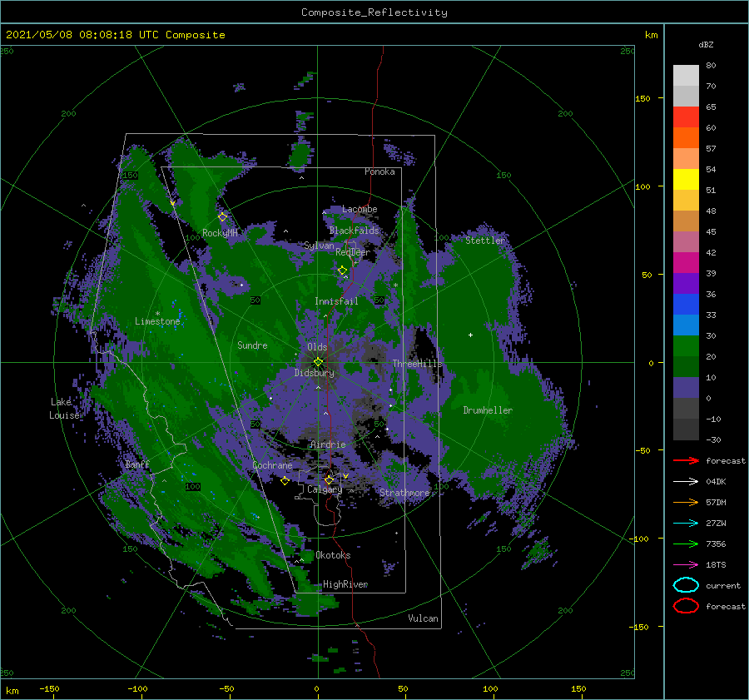Click the Stettler label
The width and height of the screenshot is (749, 700).
coord(485,241)
